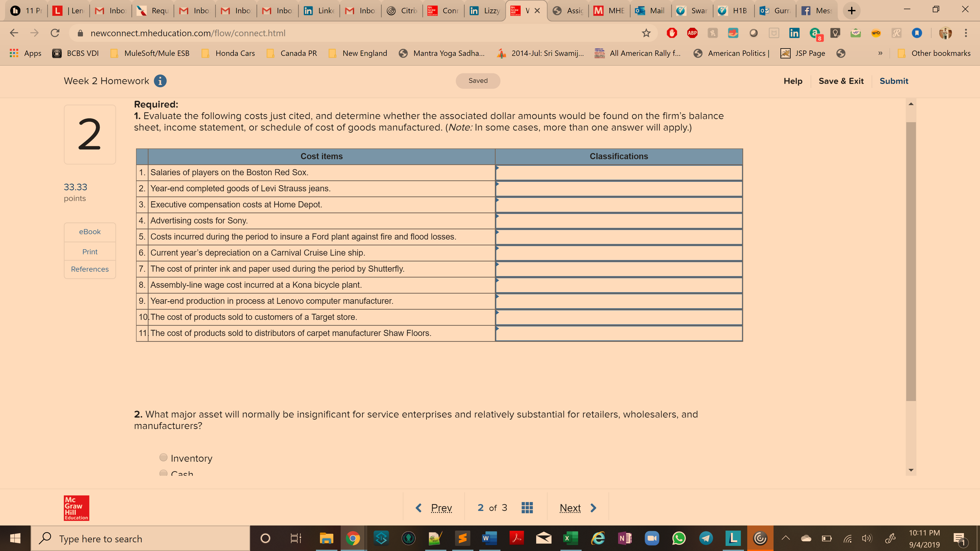Open the LinkedIn extension icon in toolbar
The height and width of the screenshot is (551, 980).
click(x=794, y=33)
